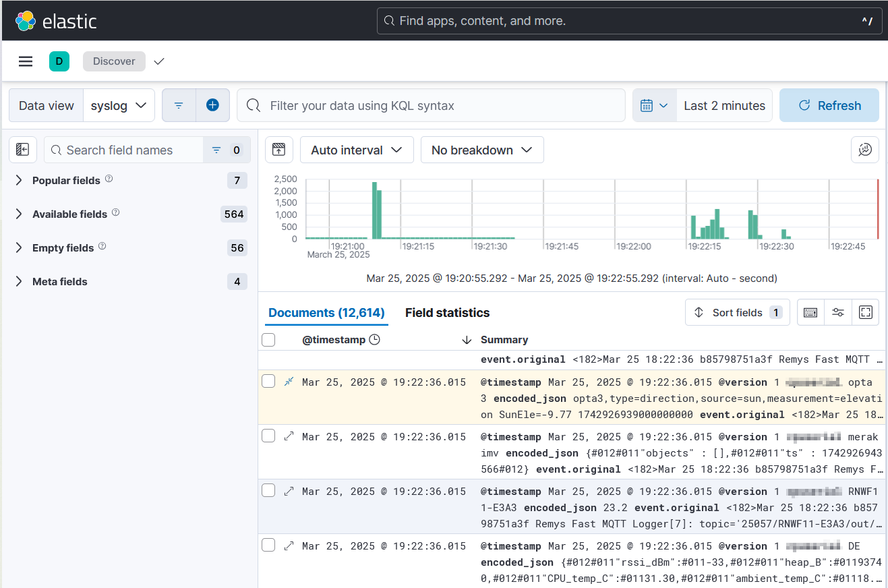Open display options settings icon
888x588 pixels.
point(838,312)
